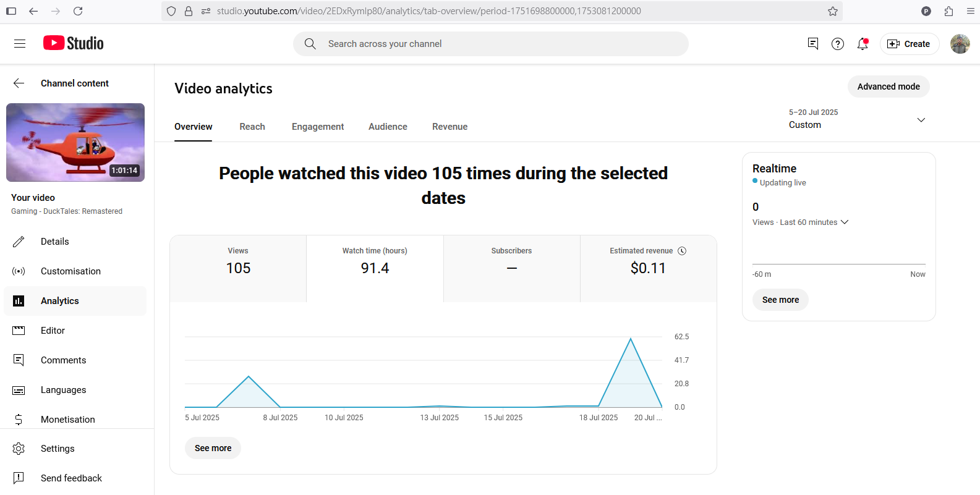Click See more under the chart

click(x=213, y=448)
